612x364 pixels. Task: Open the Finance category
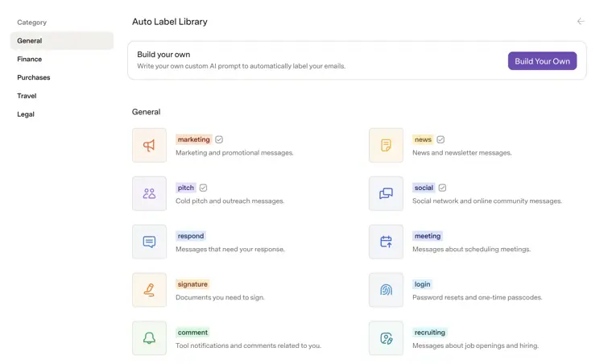tap(29, 59)
